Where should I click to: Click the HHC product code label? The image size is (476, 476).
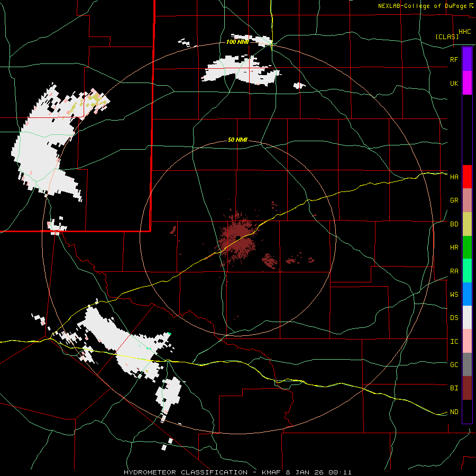[464, 32]
